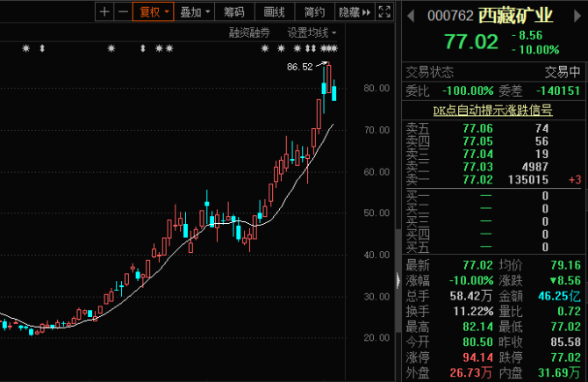Click the last cyan candlestick on the chart

333,93
